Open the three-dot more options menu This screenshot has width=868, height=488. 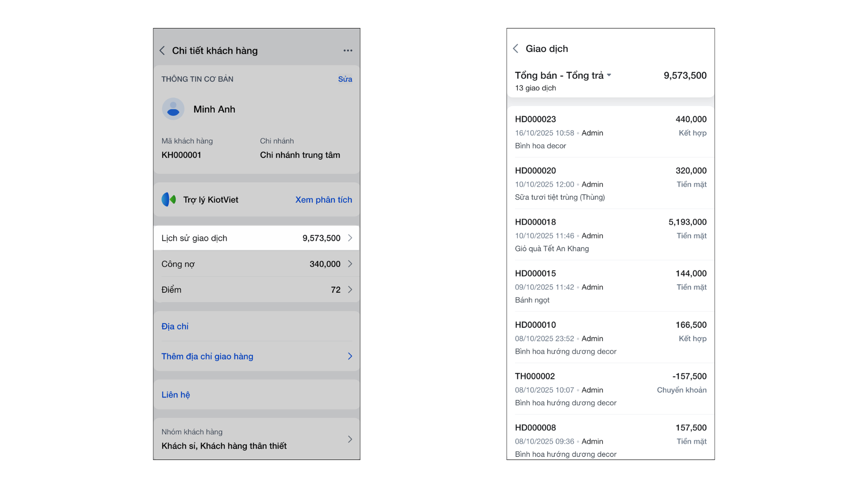coord(347,51)
